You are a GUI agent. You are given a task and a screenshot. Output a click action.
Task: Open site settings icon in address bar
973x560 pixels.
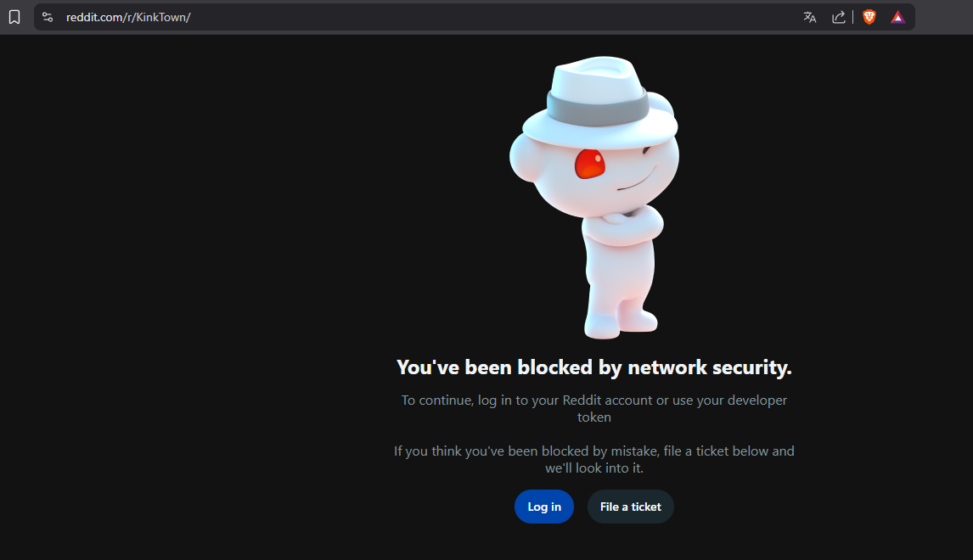coord(48,17)
